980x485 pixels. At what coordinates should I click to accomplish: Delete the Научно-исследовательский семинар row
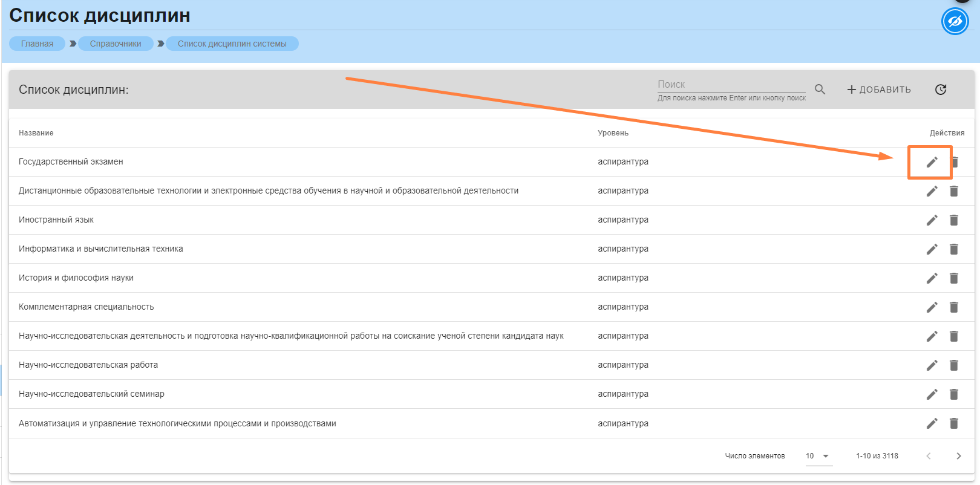coord(954,394)
